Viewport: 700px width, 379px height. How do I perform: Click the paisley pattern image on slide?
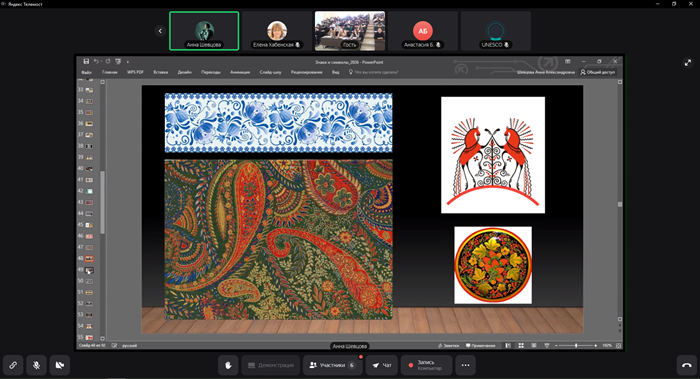279,239
